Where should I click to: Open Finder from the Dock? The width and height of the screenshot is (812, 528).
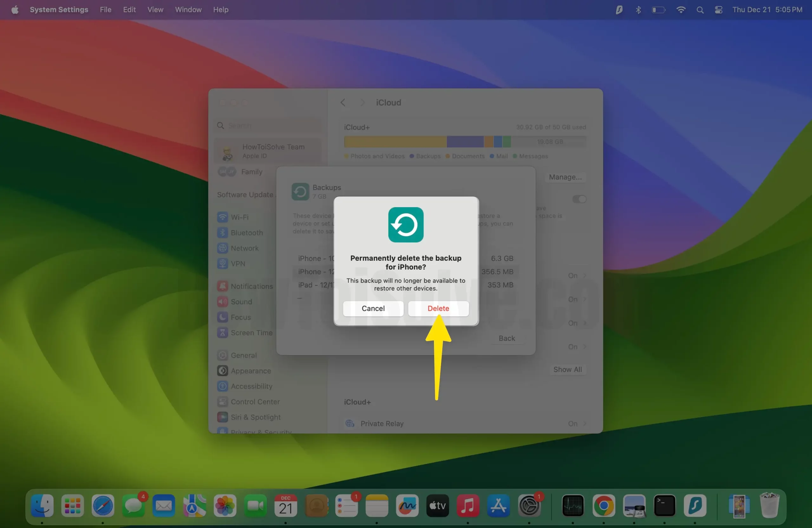(42, 505)
